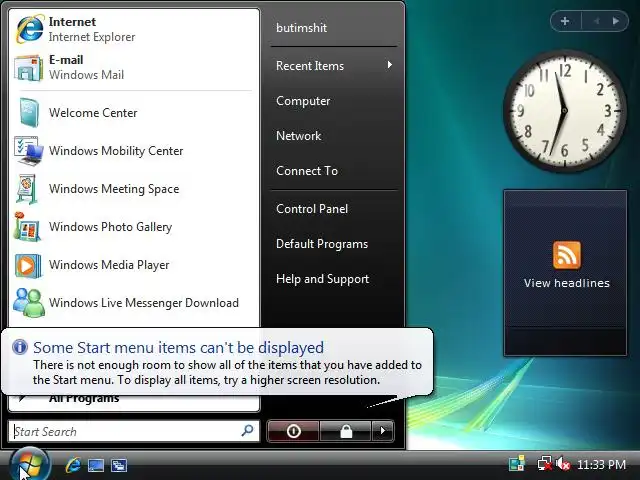The image size is (640, 480).
Task: Open the Windows Sidebar tray icon
Action: click(x=517, y=464)
